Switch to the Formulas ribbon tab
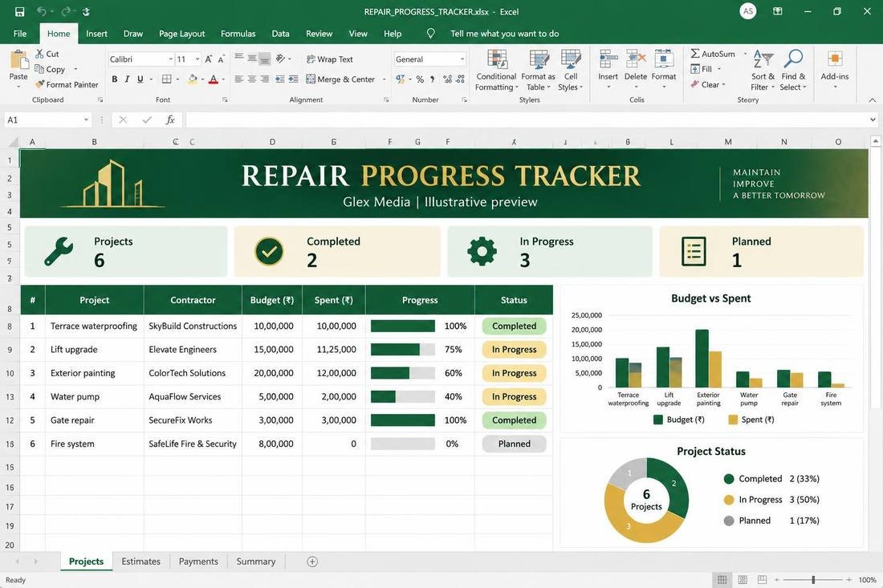883x588 pixels. click(x=238, y=34)
